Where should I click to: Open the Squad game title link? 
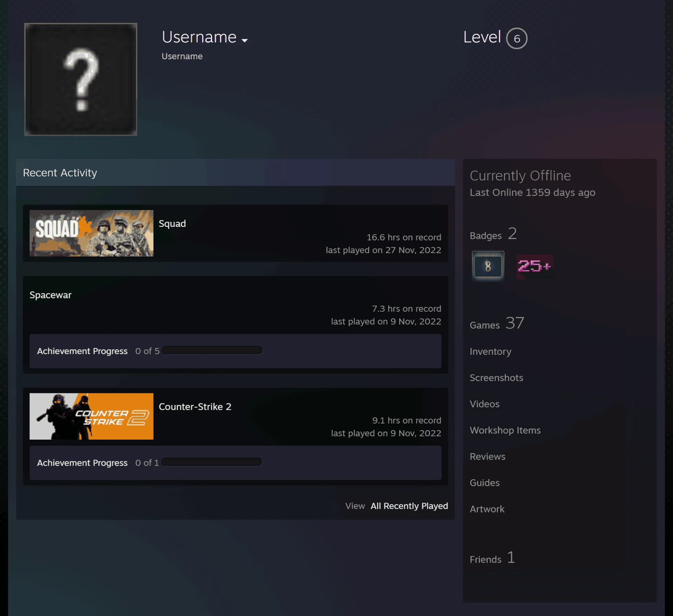pyautogui.click(x=172, y=224)
